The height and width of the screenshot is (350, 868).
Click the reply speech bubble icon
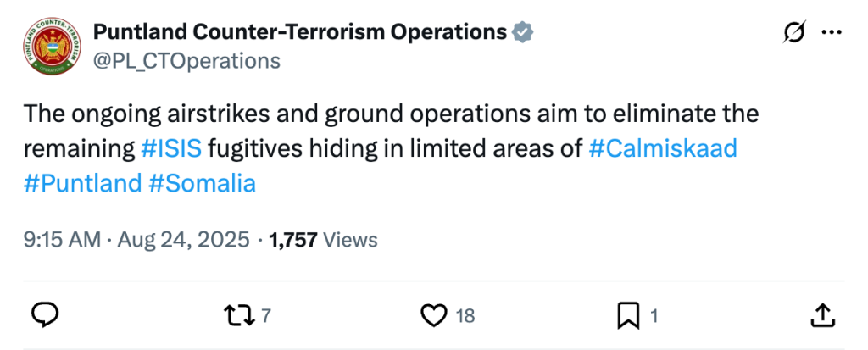click(x=45, y=316)
